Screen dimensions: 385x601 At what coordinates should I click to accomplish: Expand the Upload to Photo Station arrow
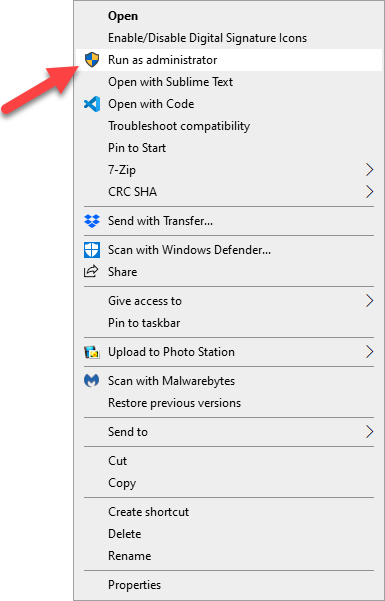[369, 352]
